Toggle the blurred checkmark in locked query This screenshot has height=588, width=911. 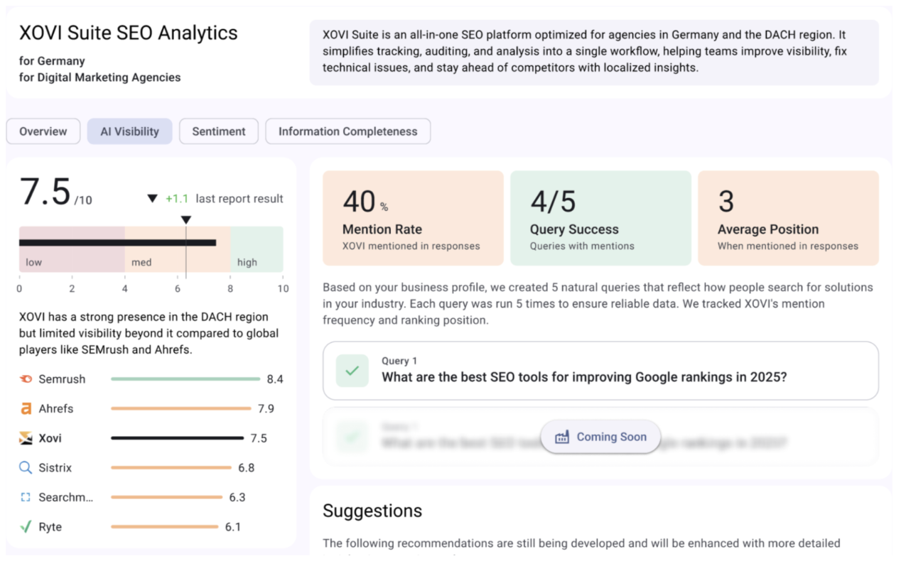[x=352, y=437]
